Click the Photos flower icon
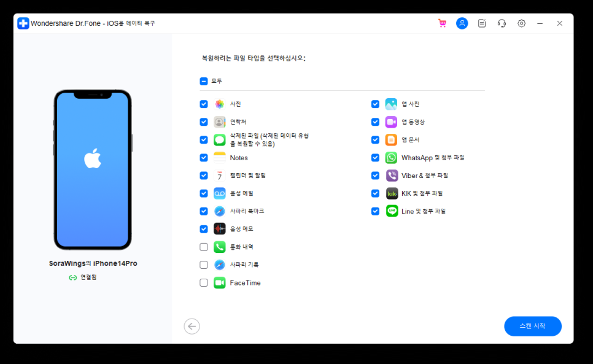Screen dimensions: 593x364 pos(219,104)
